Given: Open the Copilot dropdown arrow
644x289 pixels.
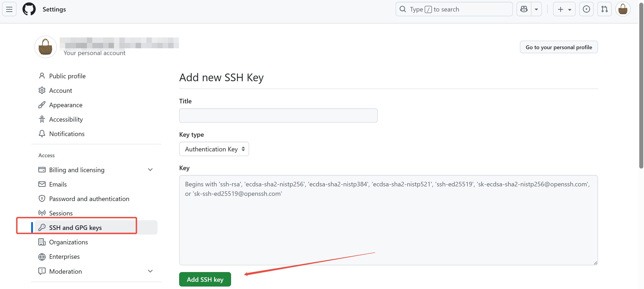Looking at the screenshot, I should (536, 9).
